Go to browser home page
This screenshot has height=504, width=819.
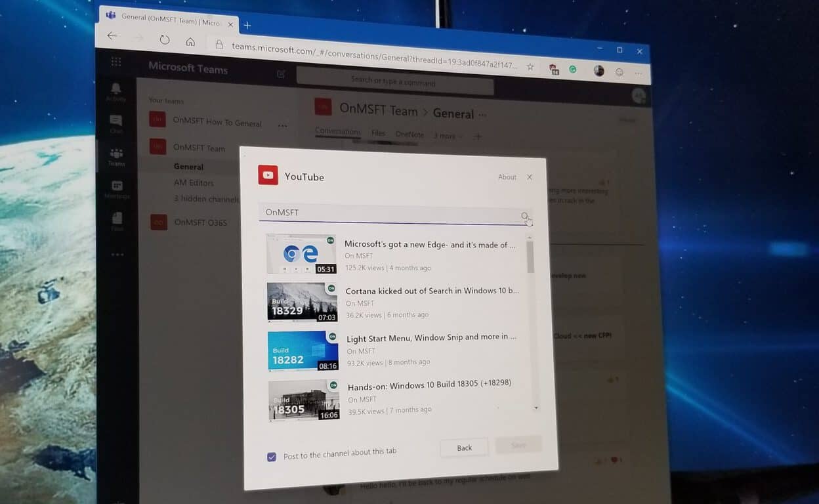[190, 41]
